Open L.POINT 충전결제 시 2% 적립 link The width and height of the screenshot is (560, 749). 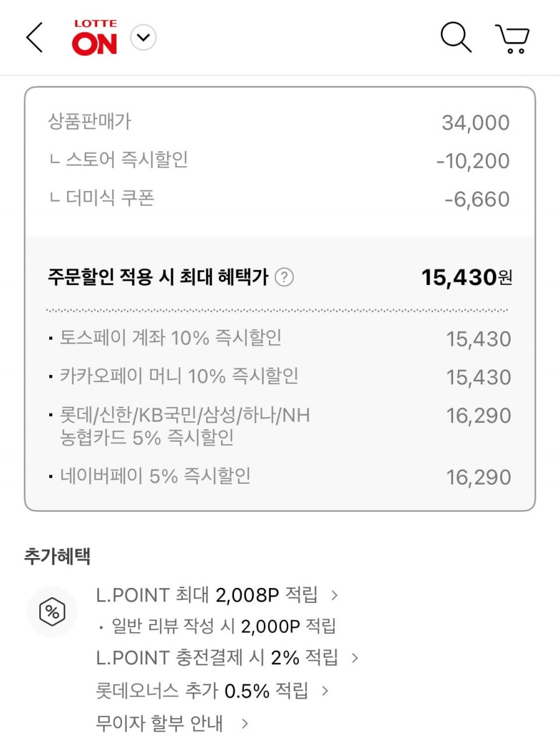pos(217,658)
